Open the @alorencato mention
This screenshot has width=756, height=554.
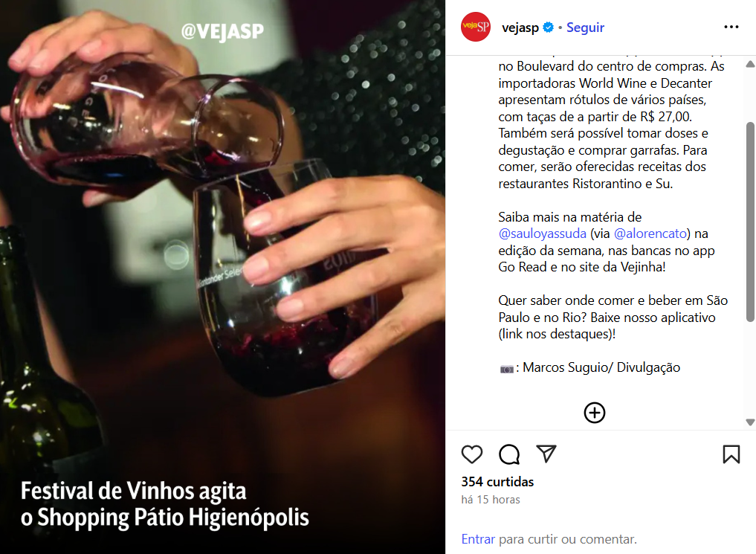coord(650,233)
